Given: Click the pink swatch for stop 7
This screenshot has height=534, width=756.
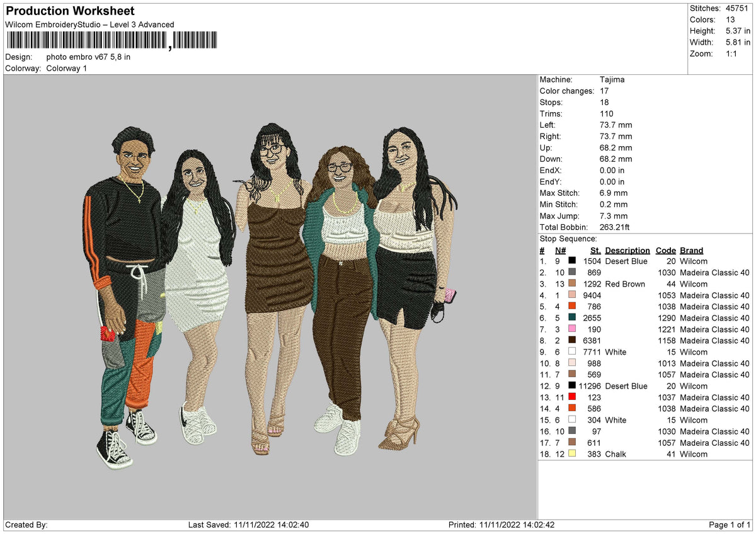Looking at the screenshot, I should pos(573,329).
